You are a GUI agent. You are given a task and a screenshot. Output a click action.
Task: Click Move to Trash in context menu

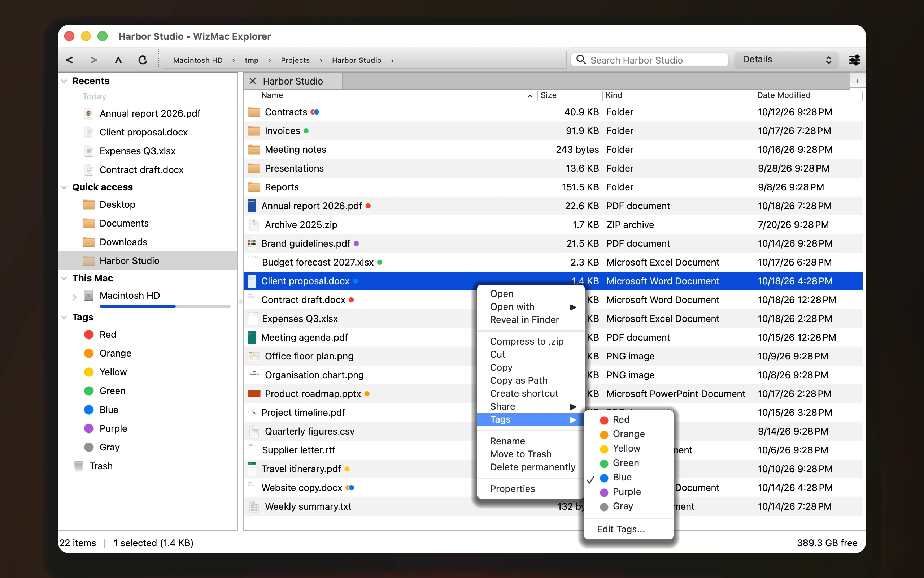pyautogui.click(x=531, y=454)
